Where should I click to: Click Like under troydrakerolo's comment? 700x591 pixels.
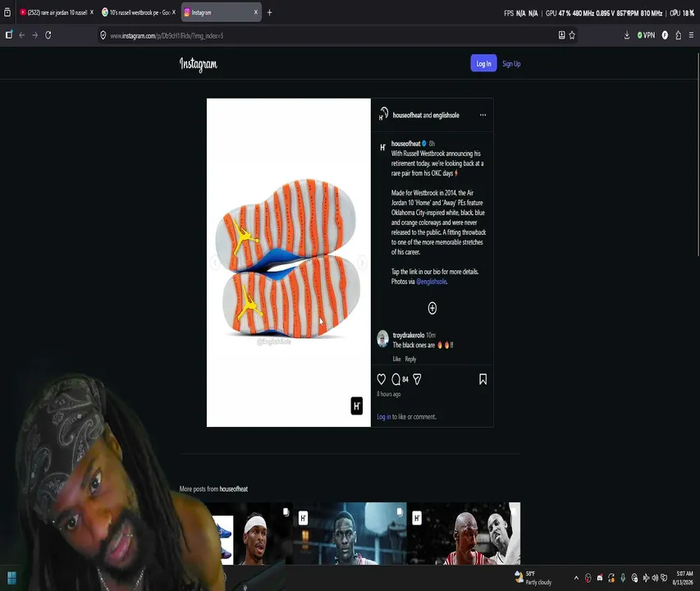[396, 359]
